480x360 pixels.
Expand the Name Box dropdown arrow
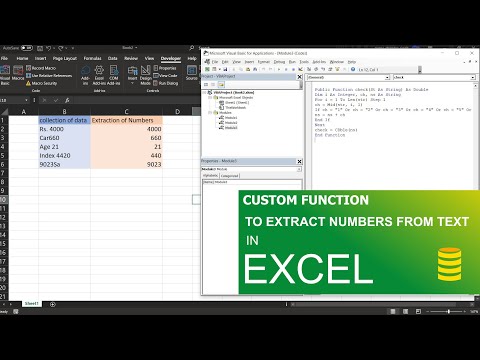point(26,100)
